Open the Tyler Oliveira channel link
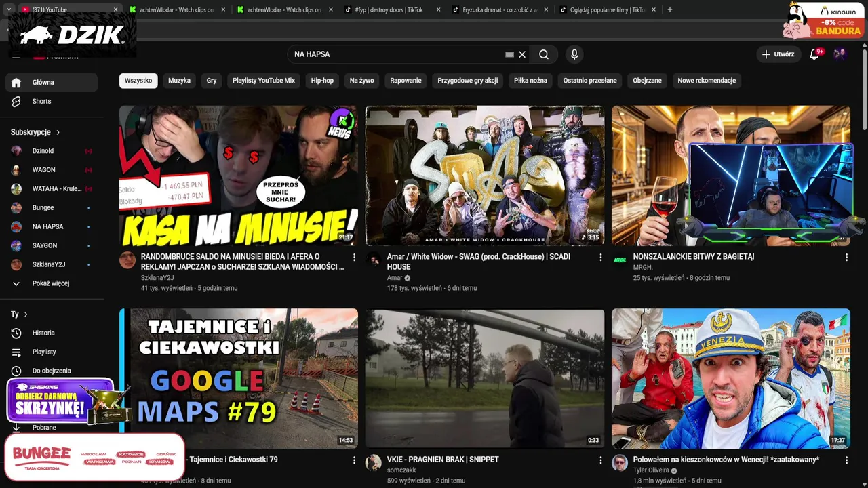 tap(651, 470)
